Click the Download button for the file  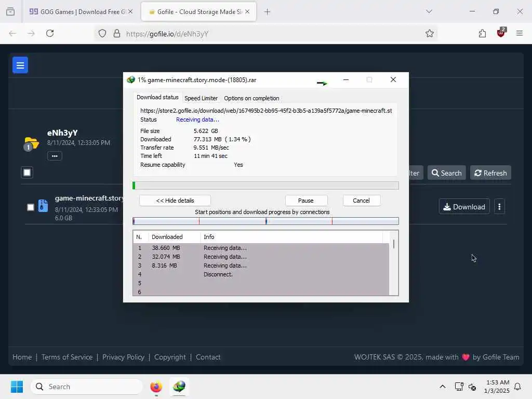coord(464,207)
